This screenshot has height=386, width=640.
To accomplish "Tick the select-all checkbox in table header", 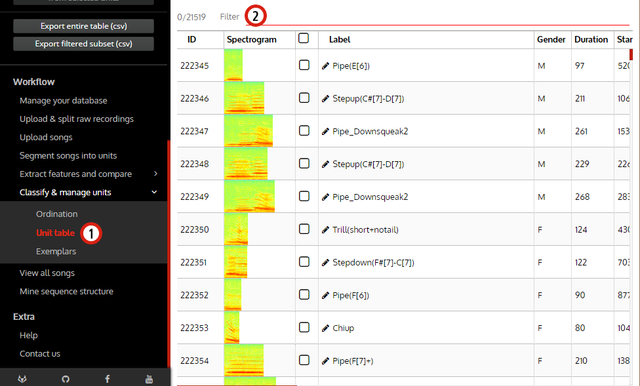I will [304, 38].
